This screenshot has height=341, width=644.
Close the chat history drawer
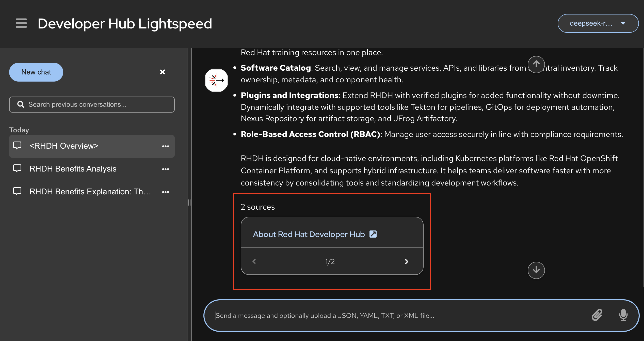(163, 72)
